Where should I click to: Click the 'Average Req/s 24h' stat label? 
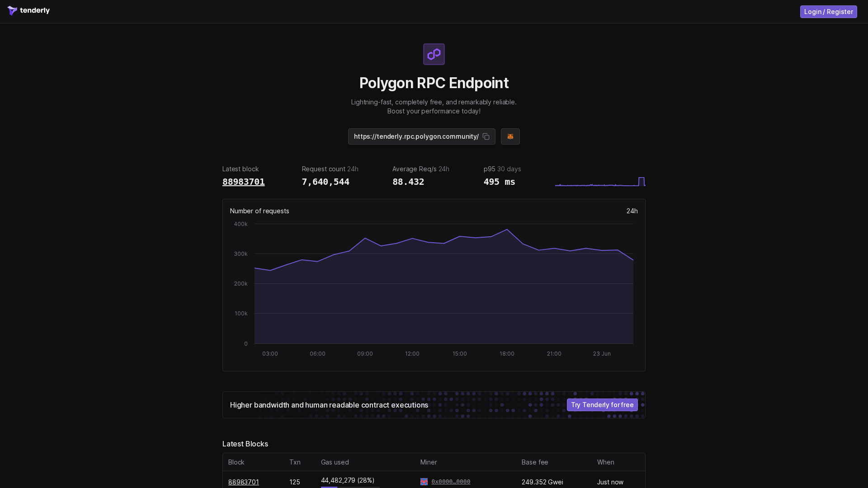coord(421,169)
